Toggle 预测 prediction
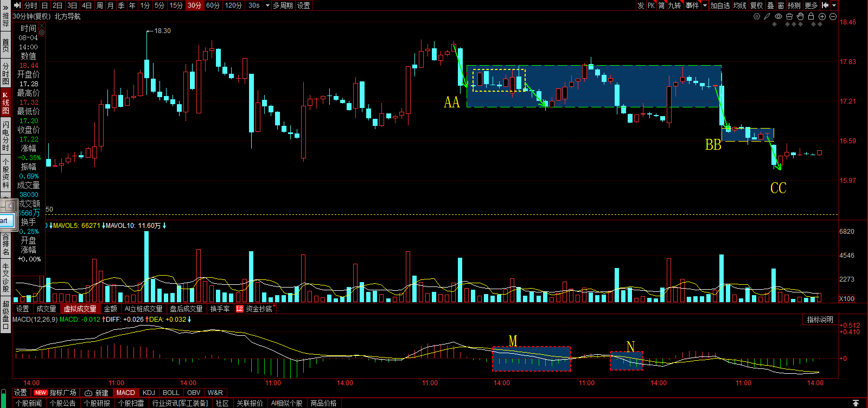The image size is (868, 408). pyautogui.click(x=794, y=5)
